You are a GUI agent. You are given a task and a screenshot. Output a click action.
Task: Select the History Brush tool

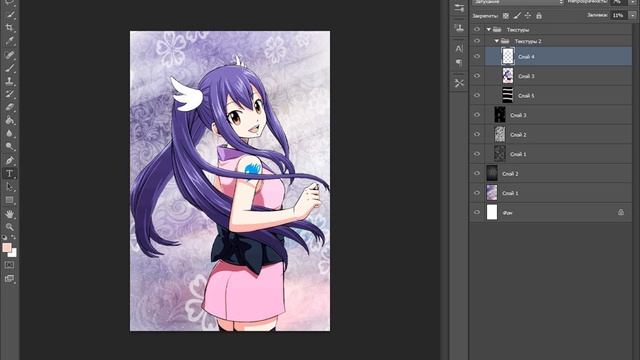(x=9, y=94)
